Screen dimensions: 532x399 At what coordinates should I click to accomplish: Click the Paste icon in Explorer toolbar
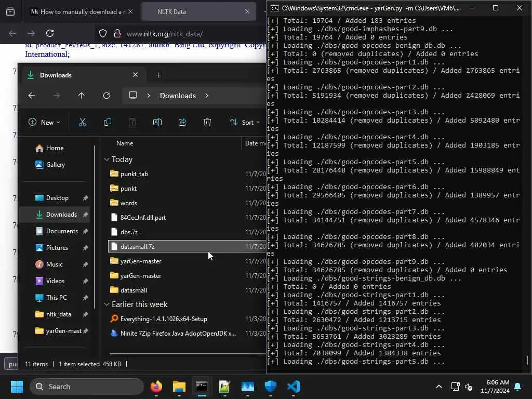(132, 122)
